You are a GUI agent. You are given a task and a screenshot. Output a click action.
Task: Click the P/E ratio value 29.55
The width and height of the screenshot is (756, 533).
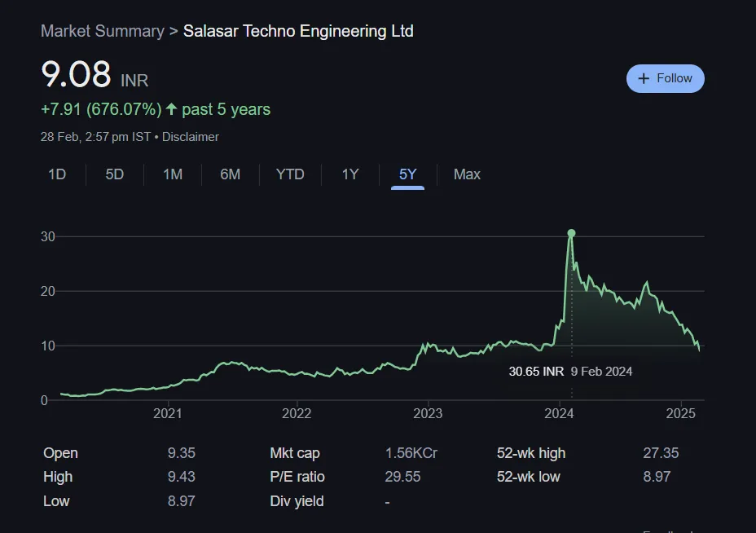tap(402, 477)
